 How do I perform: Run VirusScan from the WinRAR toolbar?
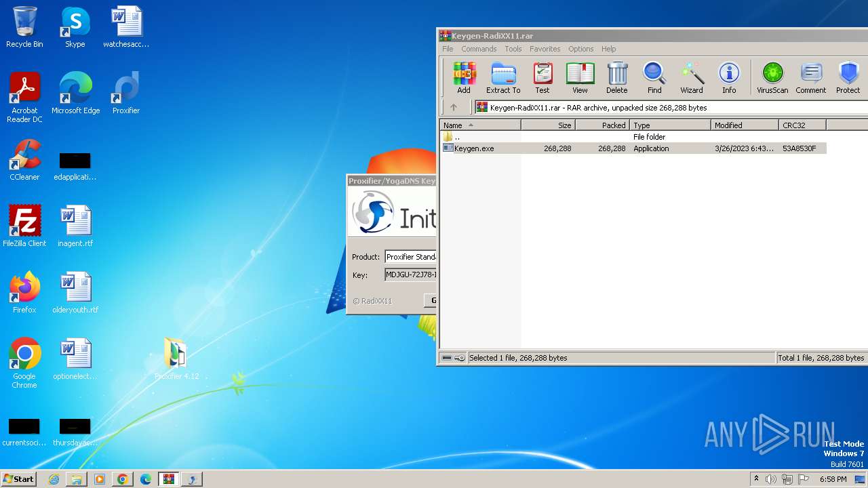(x=772, y=78)
